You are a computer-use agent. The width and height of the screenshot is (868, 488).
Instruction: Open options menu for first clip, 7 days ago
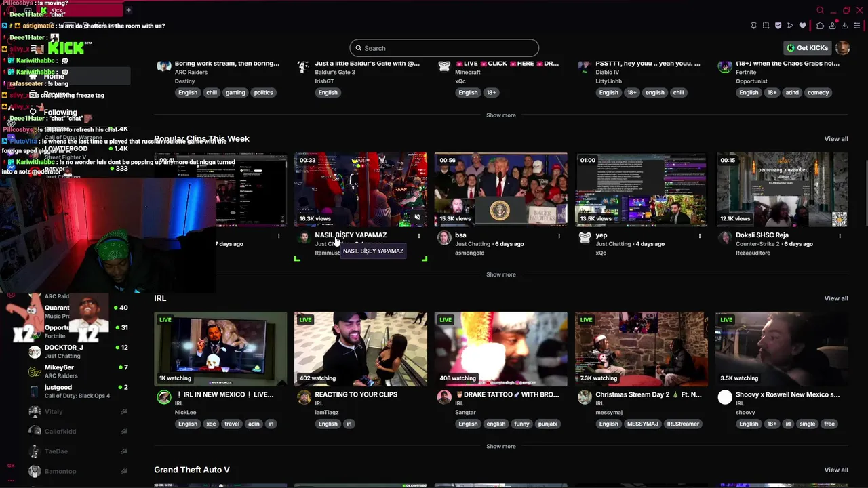pos(279,236)
